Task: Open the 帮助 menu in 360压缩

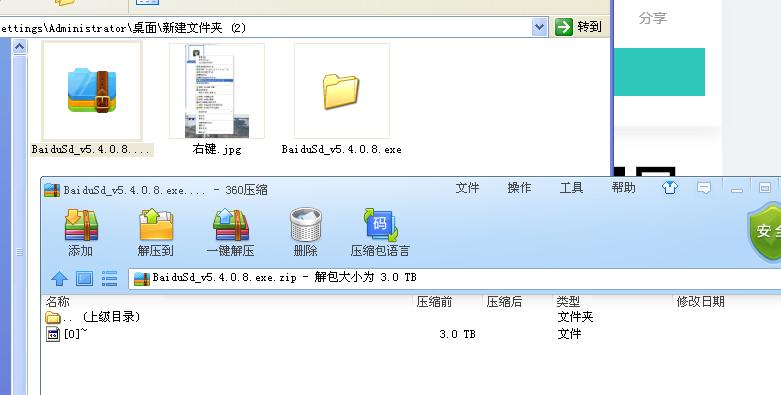Action: 623,188
